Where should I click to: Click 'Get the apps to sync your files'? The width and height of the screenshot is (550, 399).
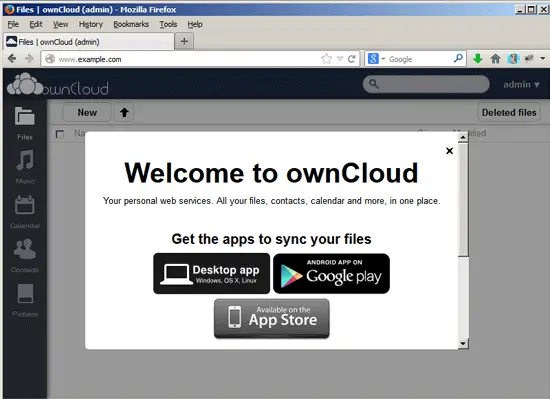[271, 239]
